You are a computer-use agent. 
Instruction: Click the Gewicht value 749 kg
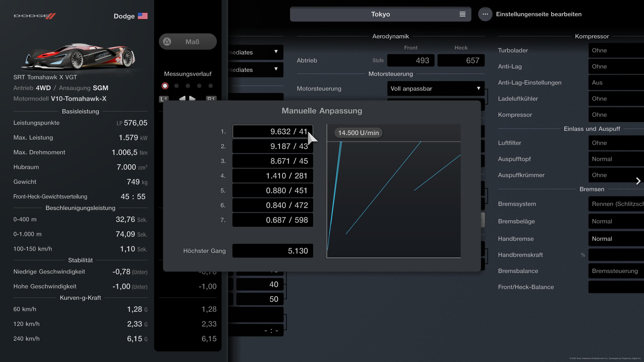tap(137, 182)
